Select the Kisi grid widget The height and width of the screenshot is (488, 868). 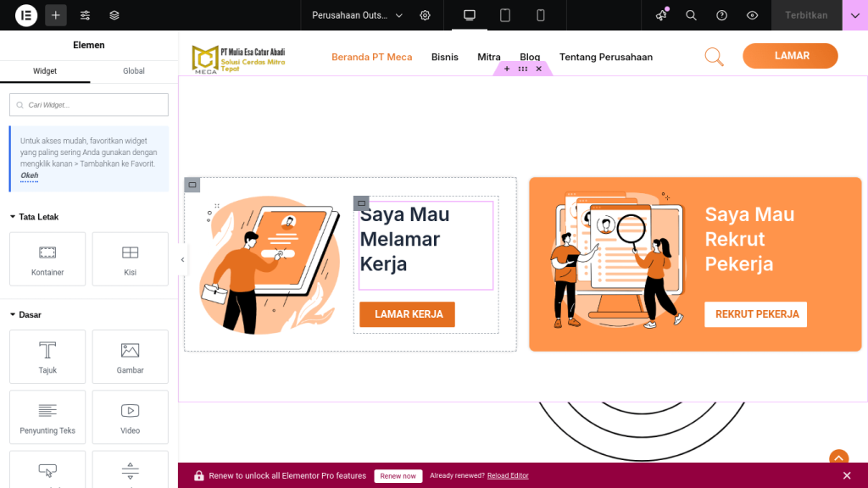coord(130,259)
